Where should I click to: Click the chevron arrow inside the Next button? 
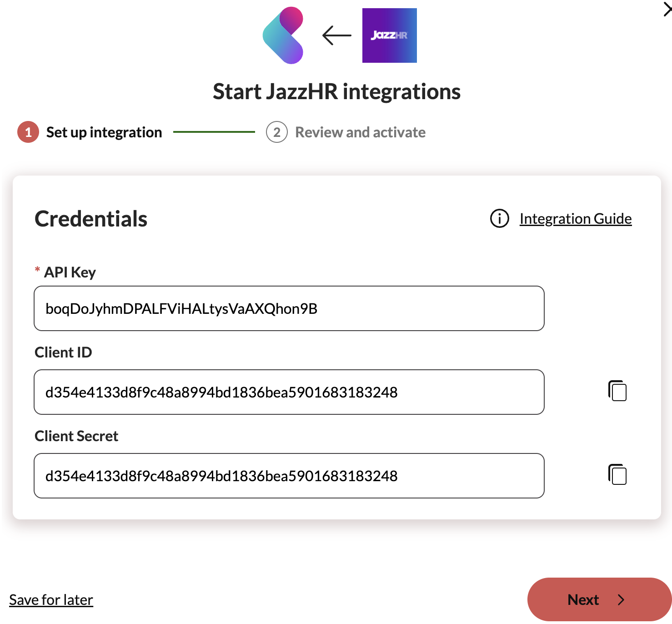622,599
